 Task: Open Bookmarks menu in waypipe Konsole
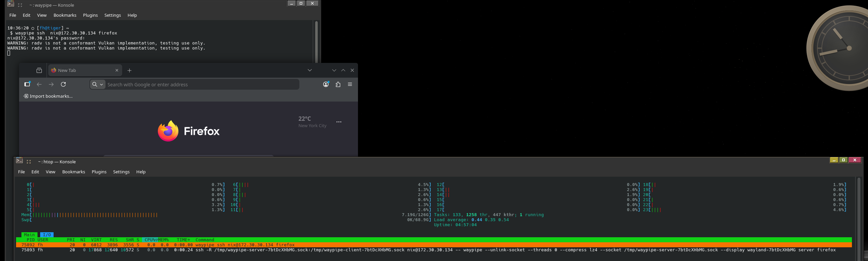pyautogui.click(x=65, y=15)
